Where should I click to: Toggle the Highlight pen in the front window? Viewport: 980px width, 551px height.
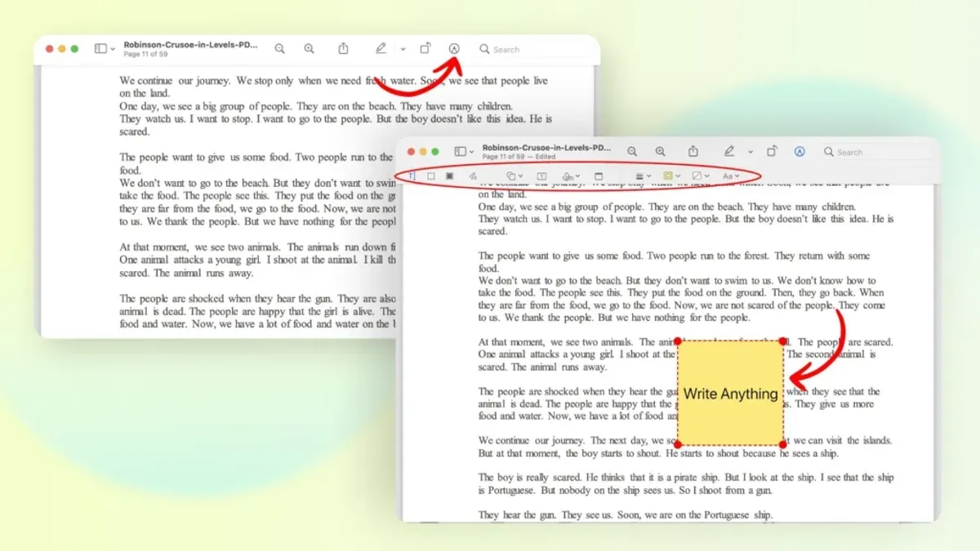[729, 152]
